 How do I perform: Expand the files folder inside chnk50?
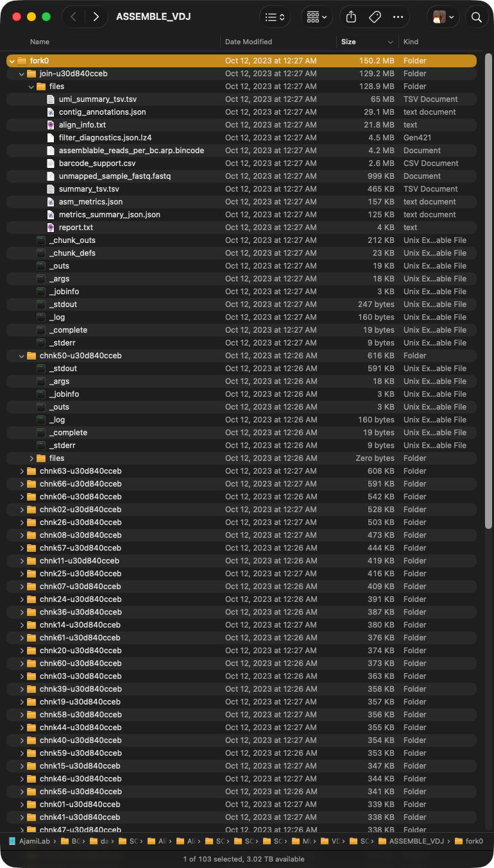(31, 458)
